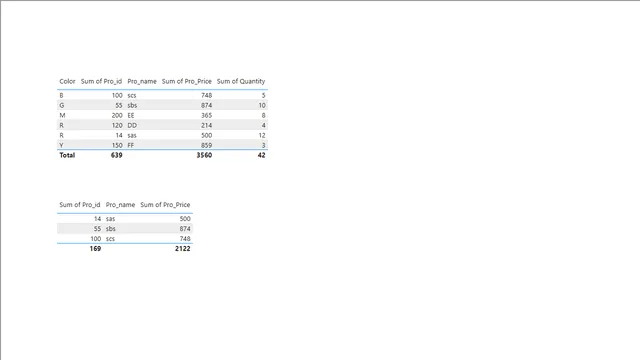
Task: Click Pro_name header in the Color table
Action: coord(142,81)
